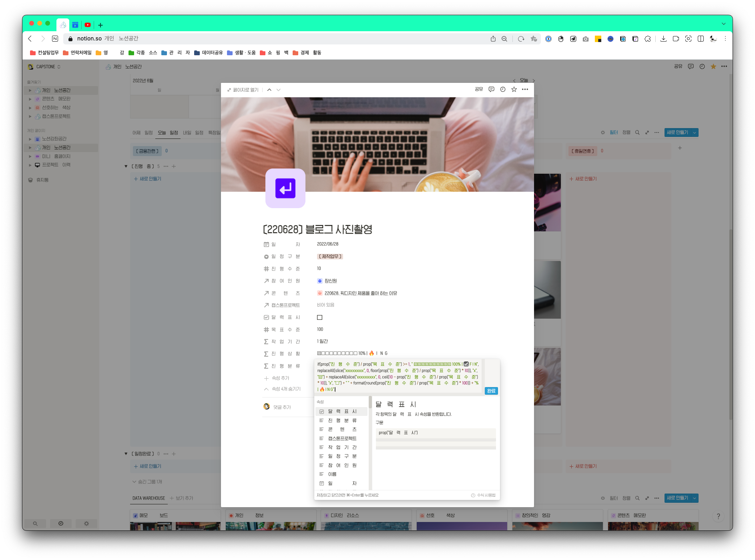Open 컨설팅업무 bookmarks folder
Viewport: 755px width, 560px height.
(44, 52)
